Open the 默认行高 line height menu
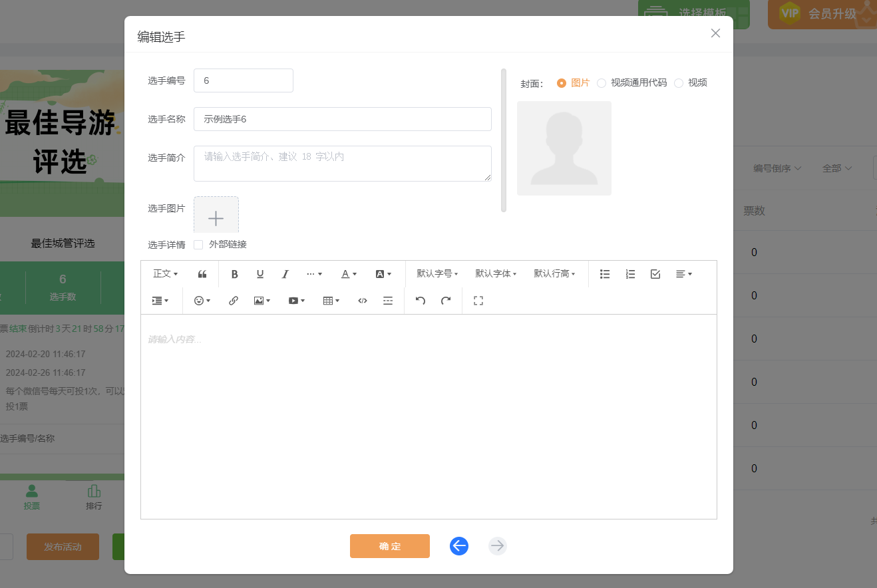Image resolution: width=877 pixels, height=588 pixels. pyautogui.click(x=554, y=274)
